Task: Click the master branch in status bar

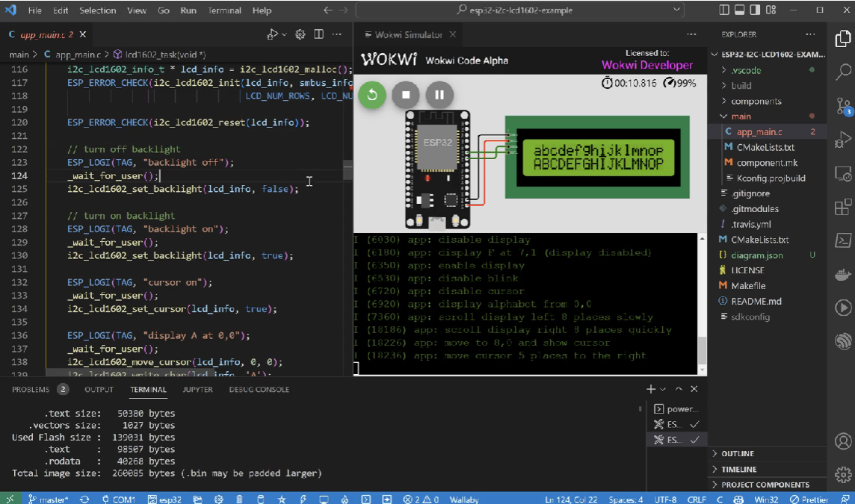Action: [48, 499]
